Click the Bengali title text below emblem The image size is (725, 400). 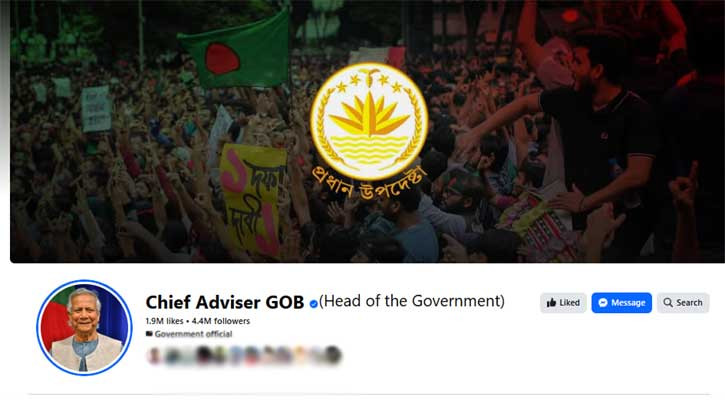coord(368,184)
